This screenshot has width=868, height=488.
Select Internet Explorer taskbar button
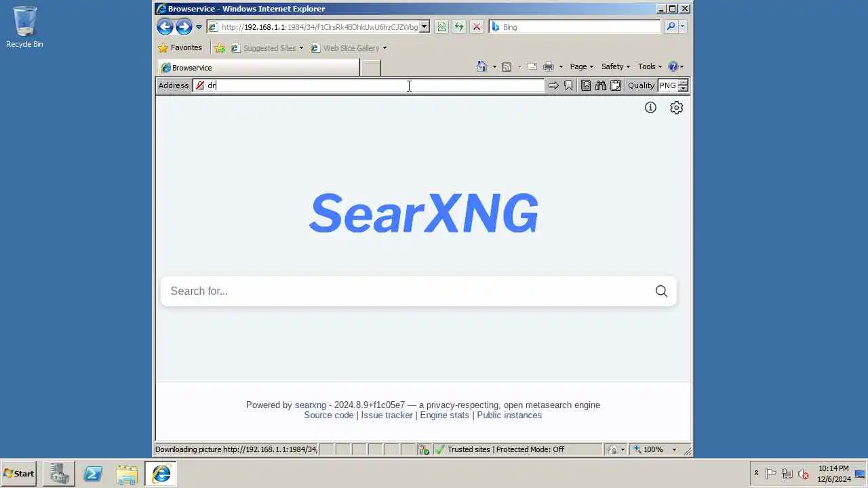pyautogui.click(x=161, y=474)
